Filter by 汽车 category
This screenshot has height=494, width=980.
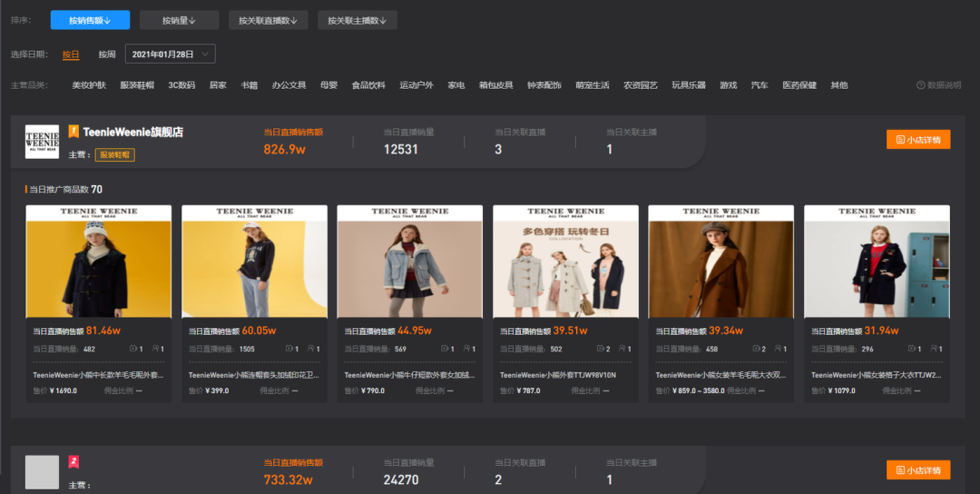[x=759, y=85]
